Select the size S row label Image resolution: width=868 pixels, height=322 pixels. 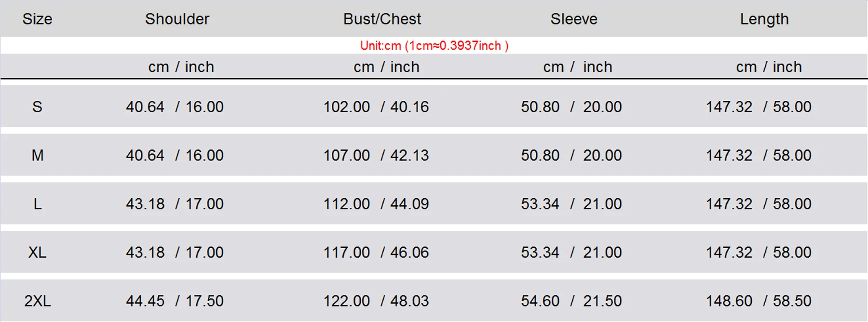tap(37, 107)
